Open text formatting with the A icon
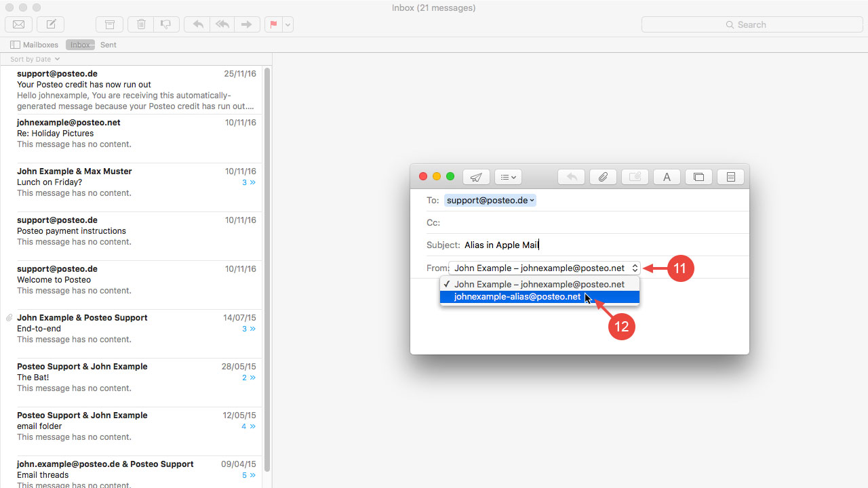The height and width of the screenshot is (488, 868). point(667,177)
